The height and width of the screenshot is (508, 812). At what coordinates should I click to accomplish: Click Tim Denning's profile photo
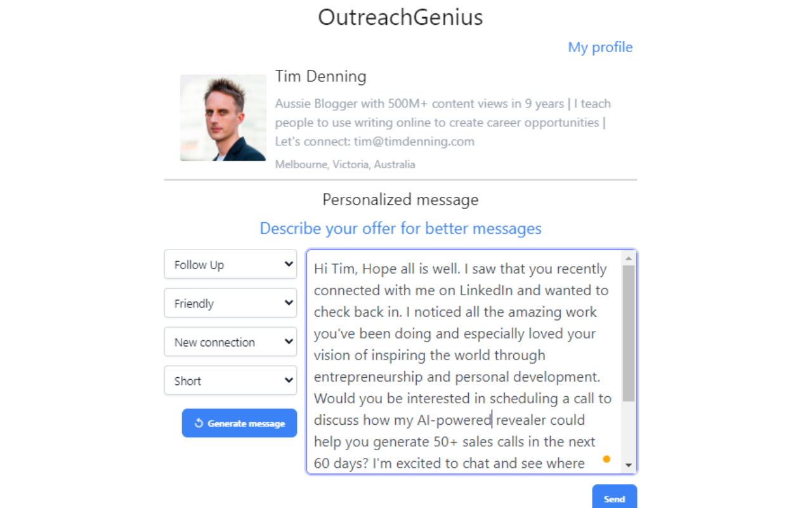(223, 117)
